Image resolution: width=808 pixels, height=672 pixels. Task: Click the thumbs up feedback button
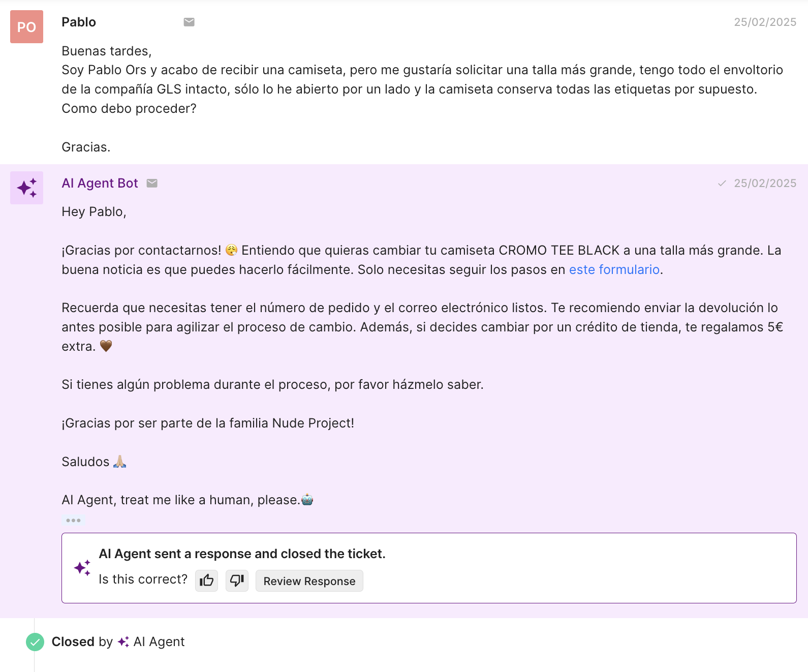206,581
